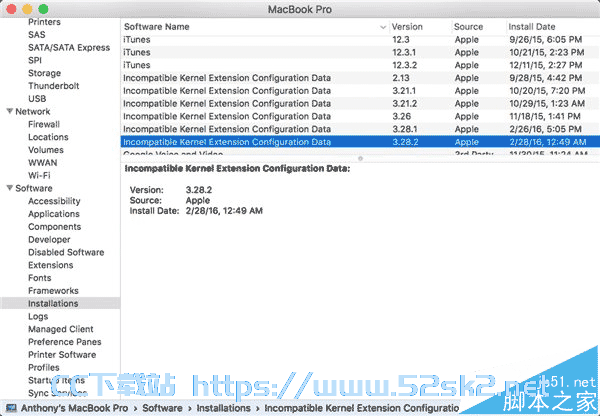Image resolution: width=600 pixels, height=416 pixels.
Task: Sort by Version column header
Action: [407, 27]
